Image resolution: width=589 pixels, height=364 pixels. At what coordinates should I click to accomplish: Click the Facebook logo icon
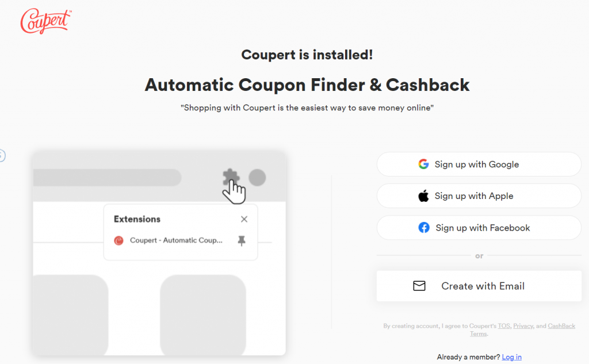tap(424, 228)
